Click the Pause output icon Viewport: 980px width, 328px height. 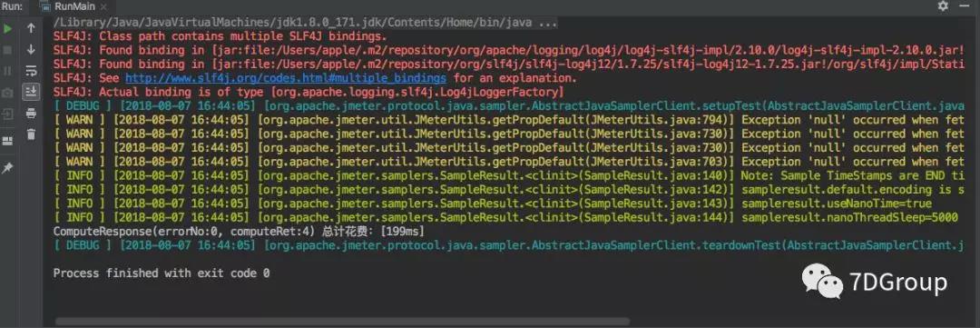[x=7, y=71]
